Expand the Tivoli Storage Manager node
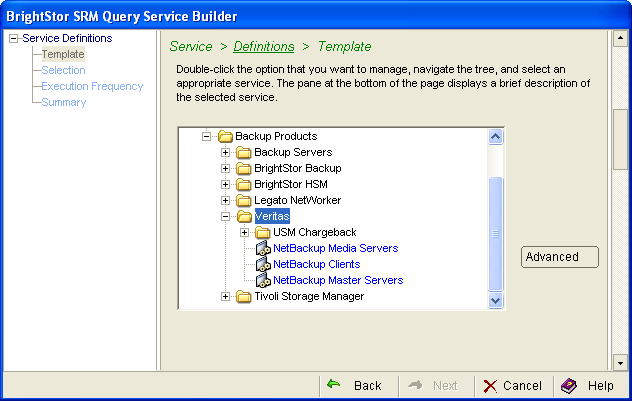This screenshot has width=632, height=401. (225, 297)
